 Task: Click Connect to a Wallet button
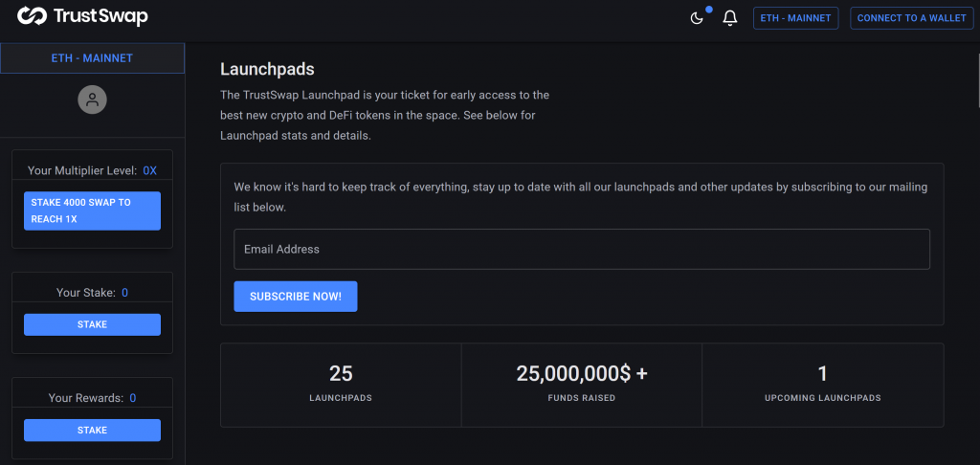[x=911, y=18]
